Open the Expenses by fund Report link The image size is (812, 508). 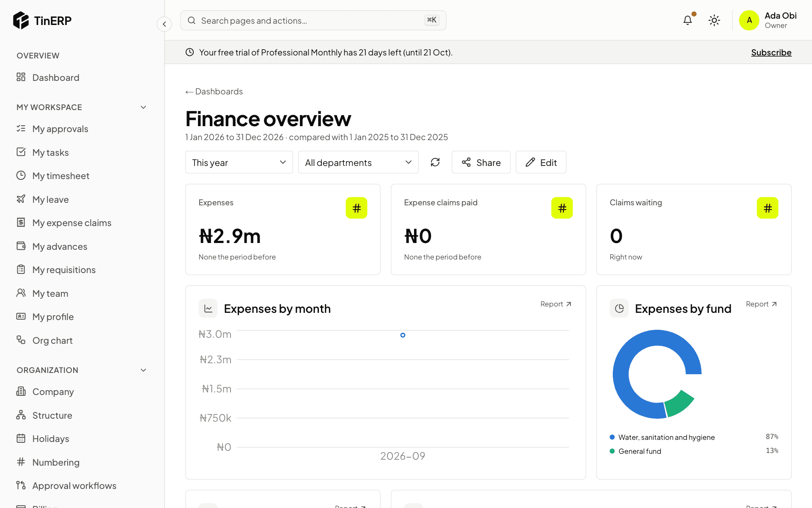(761, 304)
